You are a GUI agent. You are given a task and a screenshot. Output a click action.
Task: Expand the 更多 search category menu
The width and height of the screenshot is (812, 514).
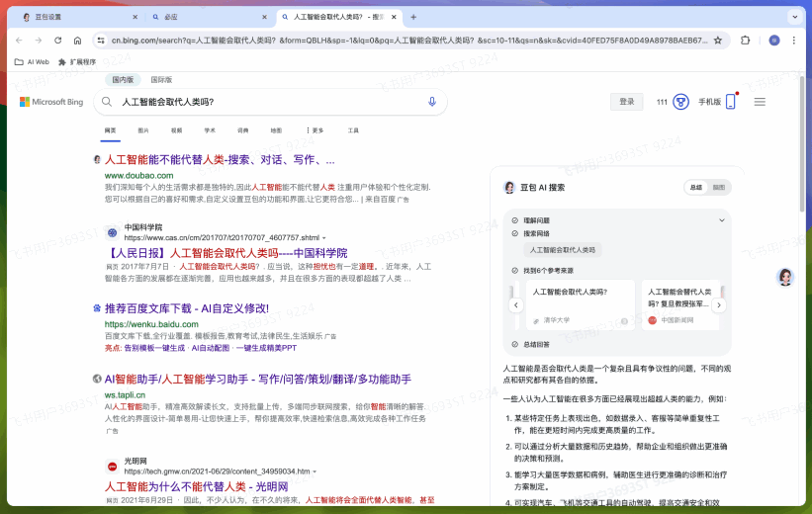pos(315,130)
